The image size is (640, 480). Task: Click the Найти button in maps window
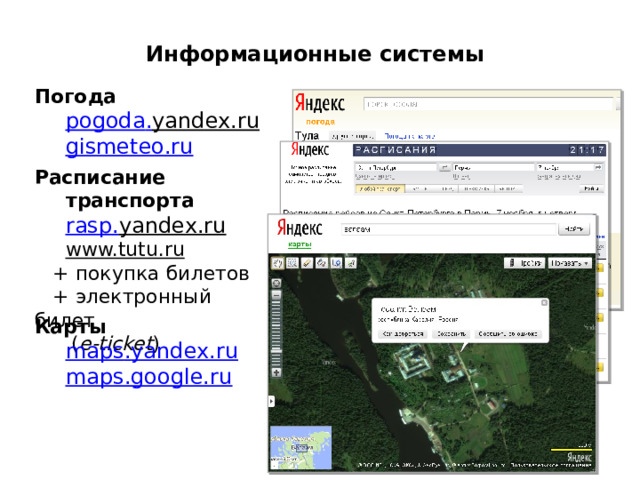coord(574,229)
